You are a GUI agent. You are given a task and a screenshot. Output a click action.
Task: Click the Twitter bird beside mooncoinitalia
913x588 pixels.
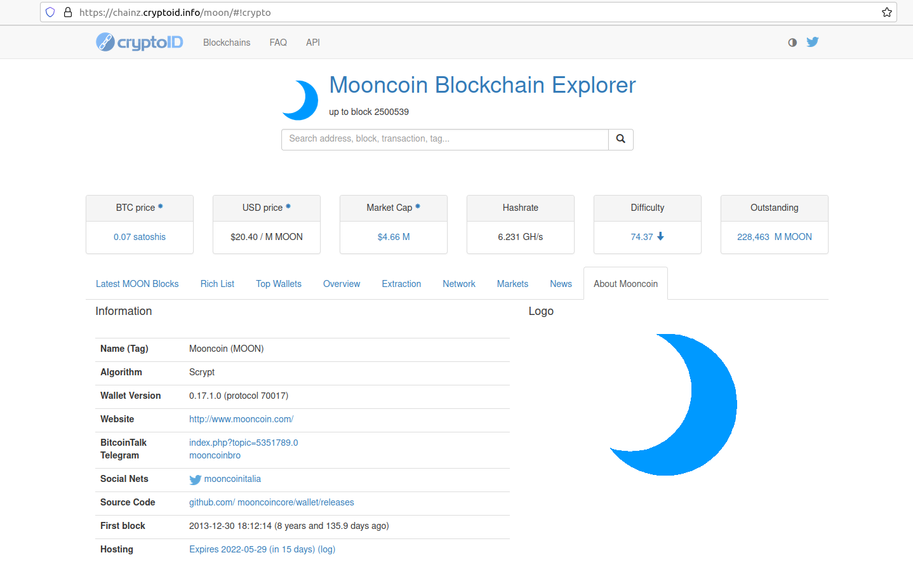pyautogui.click(x=196, y=479)
